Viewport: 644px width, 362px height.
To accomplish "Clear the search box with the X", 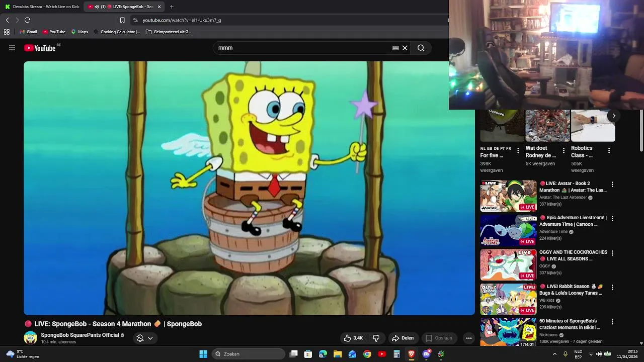I will (x=405, y=48).
